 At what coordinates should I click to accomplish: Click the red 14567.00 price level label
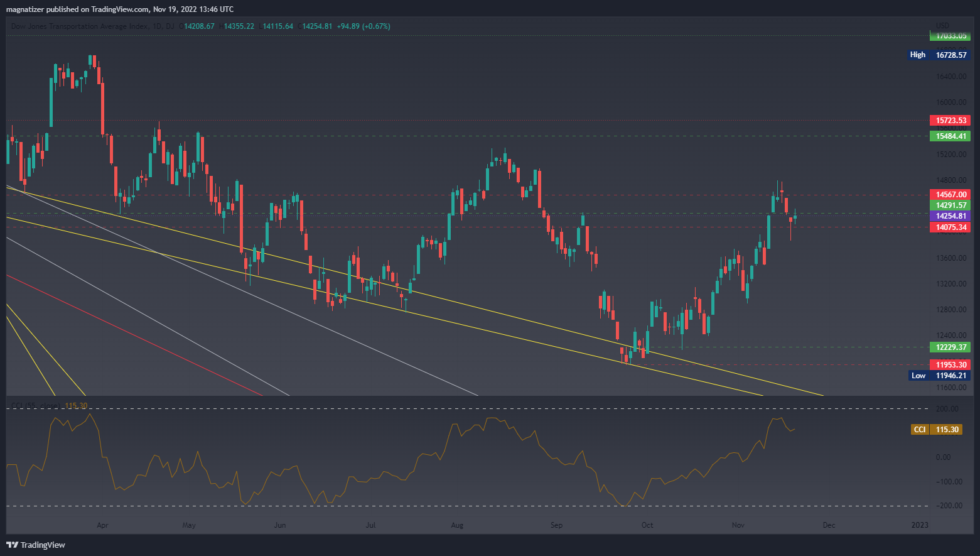pos(950,195)
